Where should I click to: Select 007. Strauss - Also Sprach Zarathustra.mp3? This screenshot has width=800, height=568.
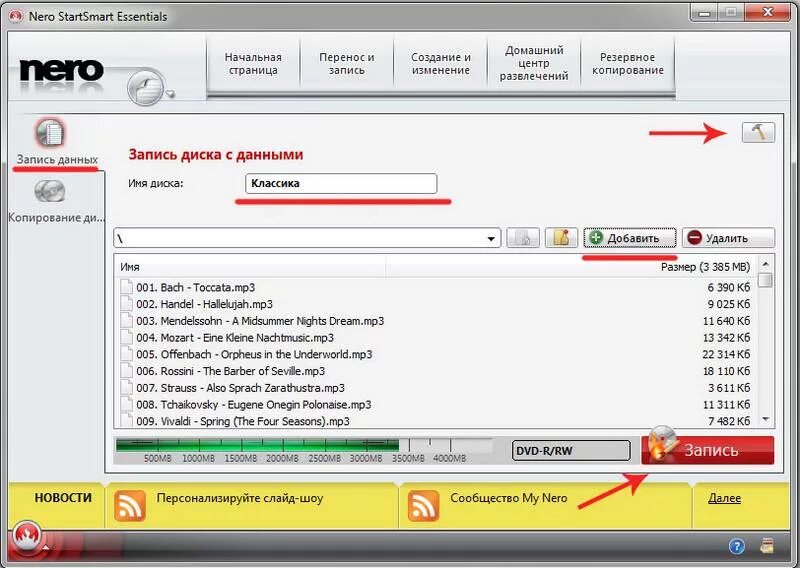pos(240,388)
